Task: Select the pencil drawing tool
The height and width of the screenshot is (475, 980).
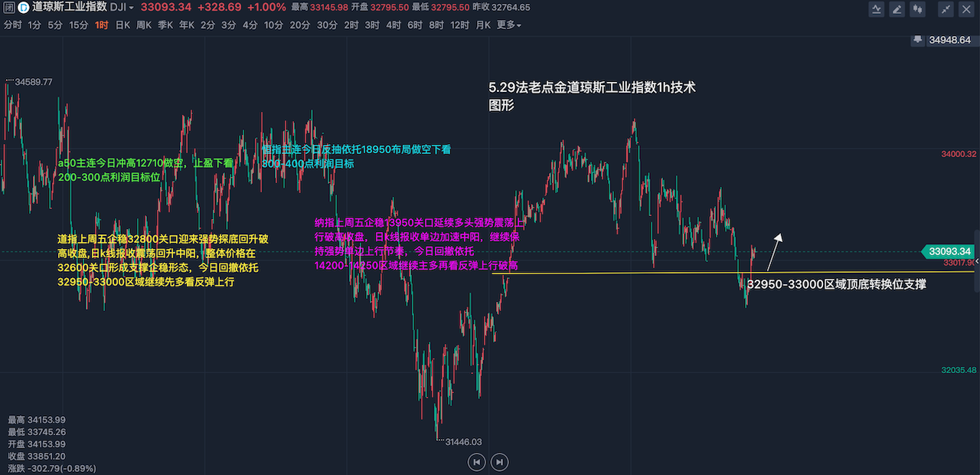Action: pos(897,9)
